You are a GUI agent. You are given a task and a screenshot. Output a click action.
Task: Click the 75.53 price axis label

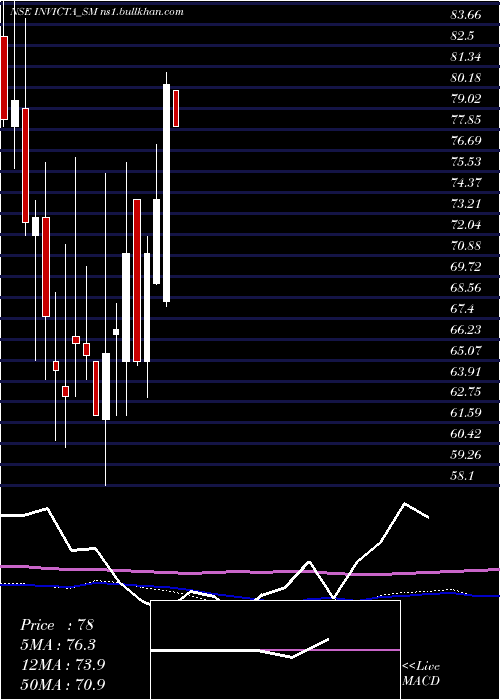(466, 162)
